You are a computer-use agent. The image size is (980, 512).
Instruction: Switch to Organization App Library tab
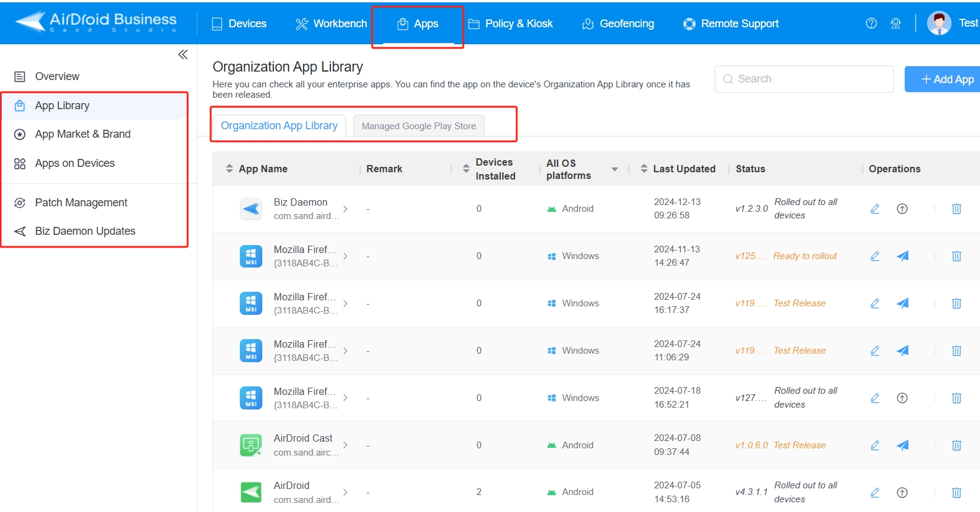point(279,126)
